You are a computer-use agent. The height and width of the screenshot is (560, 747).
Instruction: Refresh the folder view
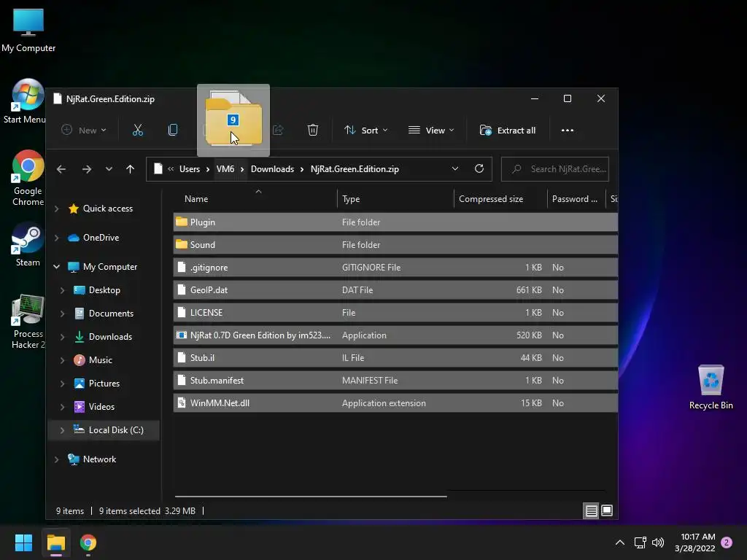coord(479,168)
